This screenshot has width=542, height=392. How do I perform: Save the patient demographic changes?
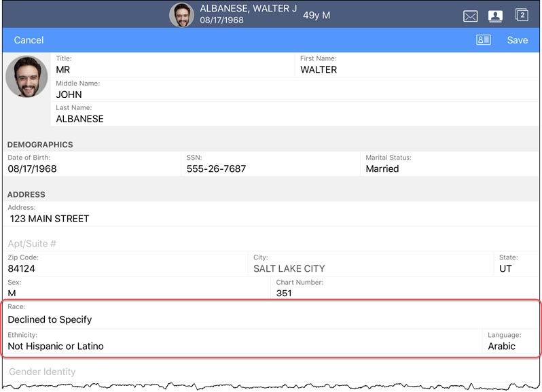517,40
